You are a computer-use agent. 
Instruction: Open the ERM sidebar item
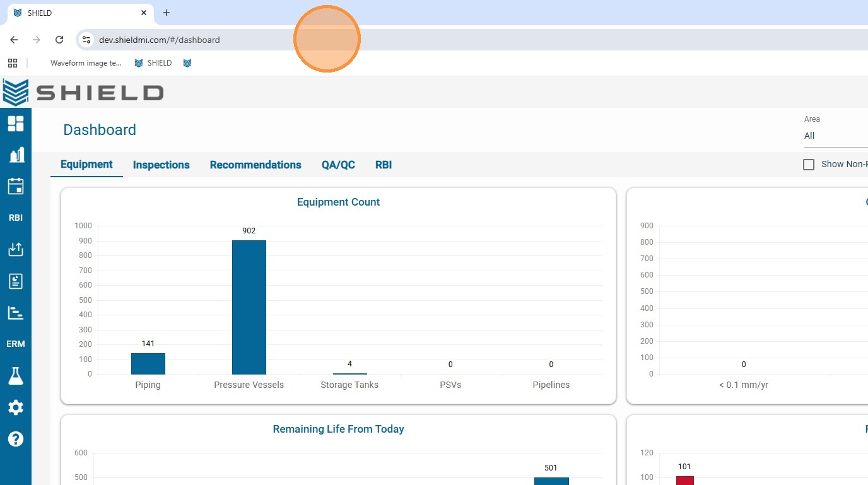pos(16,344)
